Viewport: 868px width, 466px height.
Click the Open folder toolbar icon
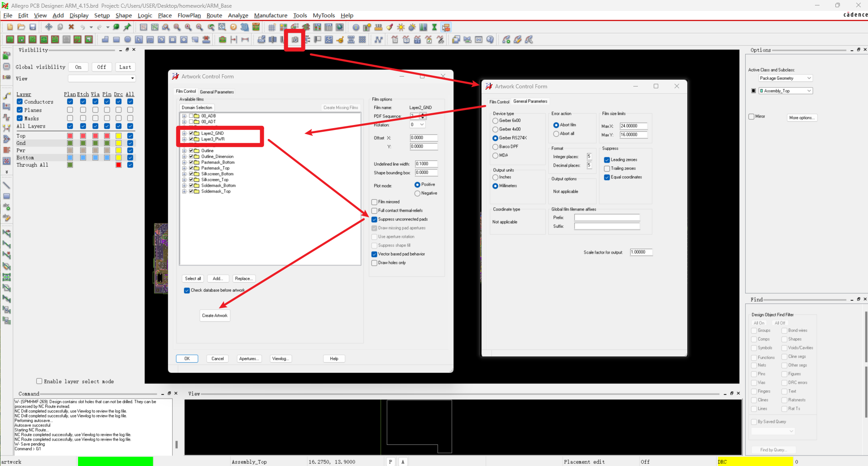point(21,27)
